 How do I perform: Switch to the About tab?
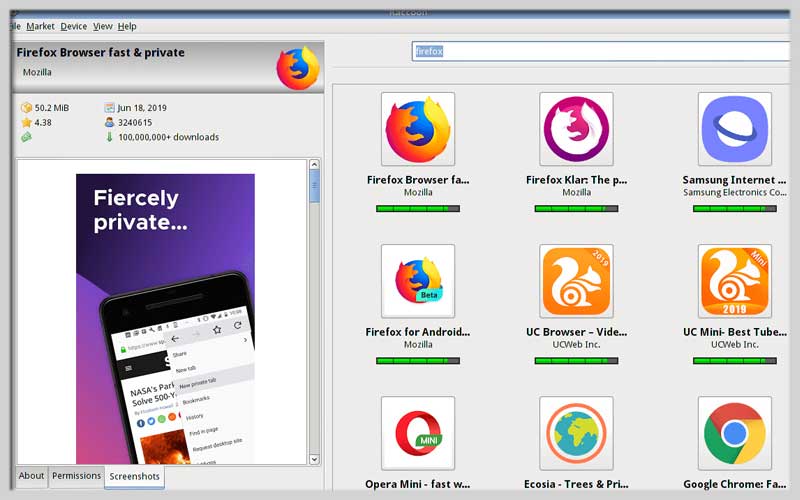point(31,476)
